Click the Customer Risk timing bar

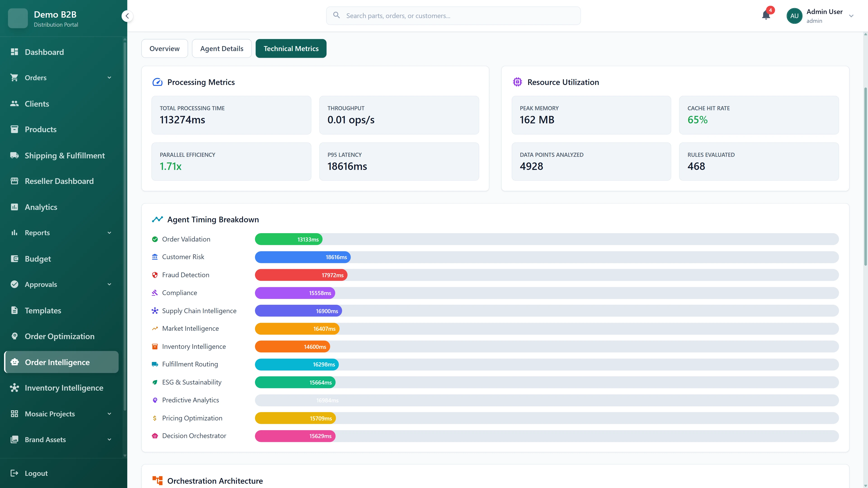[302, 257]
